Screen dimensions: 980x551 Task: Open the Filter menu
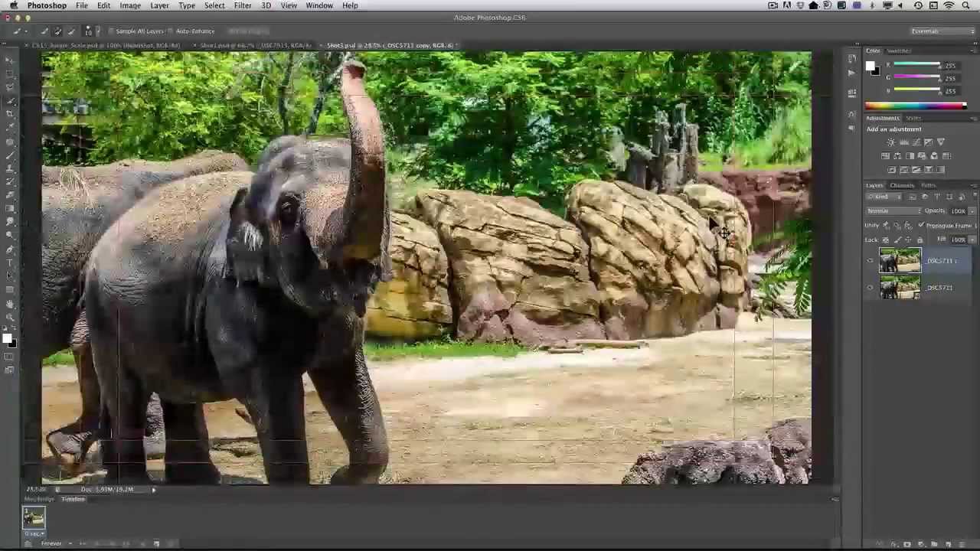pos(243,5)
